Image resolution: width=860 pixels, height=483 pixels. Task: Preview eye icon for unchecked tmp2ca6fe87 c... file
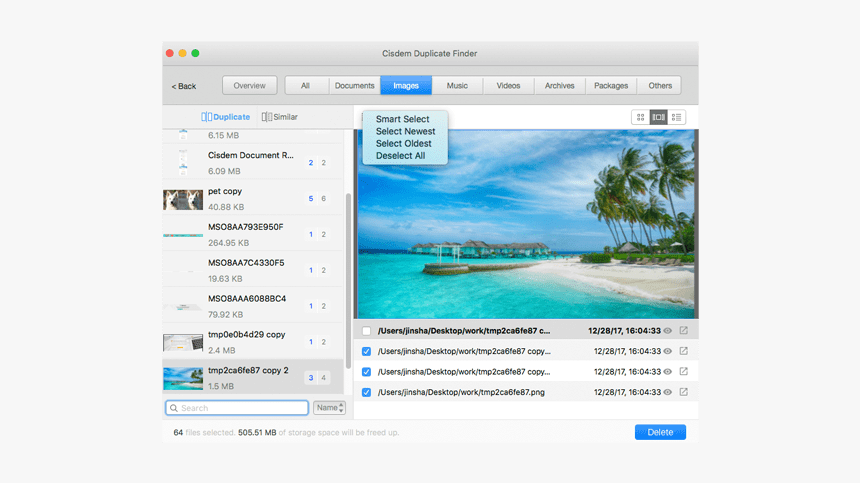click(x=667, y=331)
